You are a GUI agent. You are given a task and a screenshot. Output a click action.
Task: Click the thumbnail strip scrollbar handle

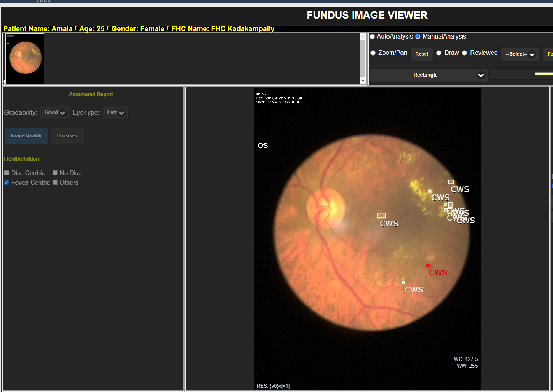coord(363,58)
